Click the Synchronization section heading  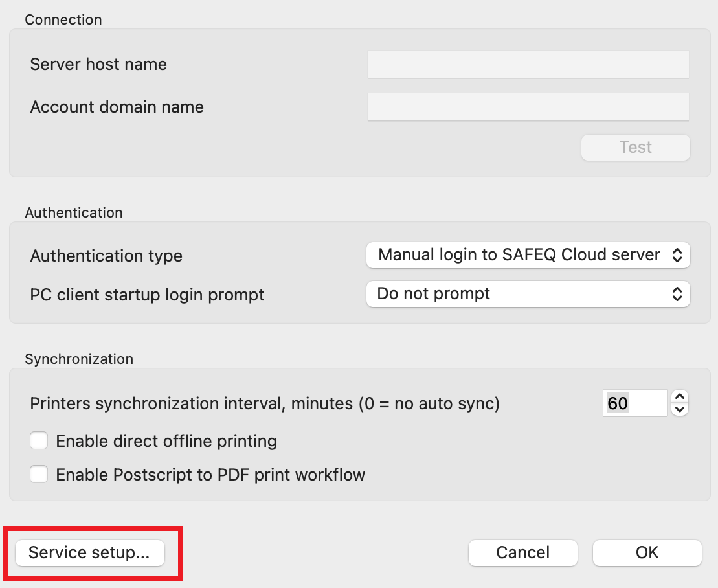click(x=79, y=359)
